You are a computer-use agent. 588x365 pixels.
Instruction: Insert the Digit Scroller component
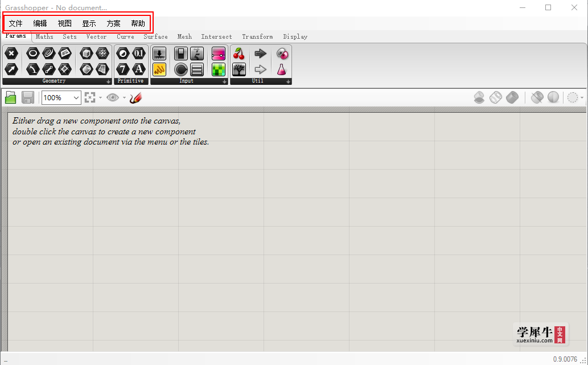coord(197,54)
